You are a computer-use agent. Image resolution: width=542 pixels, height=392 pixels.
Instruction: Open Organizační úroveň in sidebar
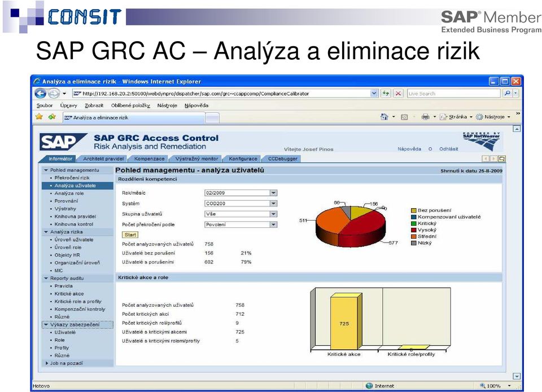tap(77, 262)
